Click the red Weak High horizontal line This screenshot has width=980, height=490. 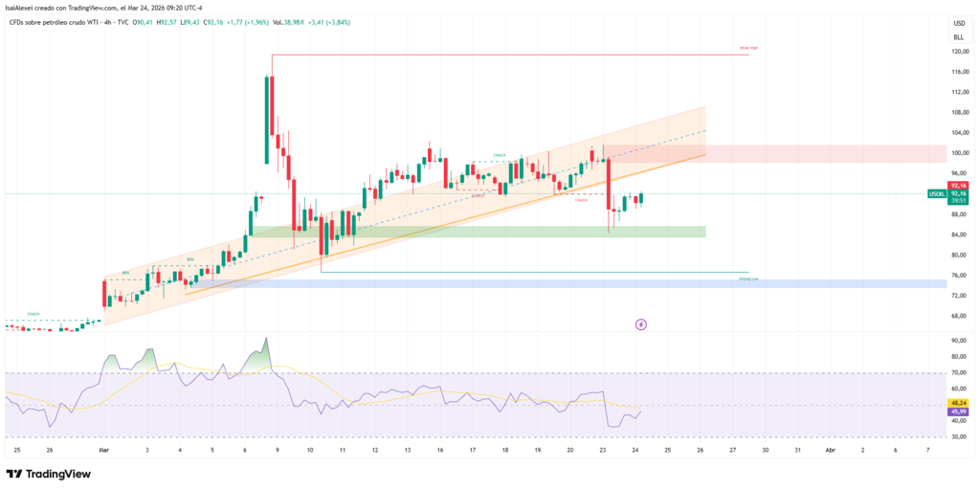[507, 55]
